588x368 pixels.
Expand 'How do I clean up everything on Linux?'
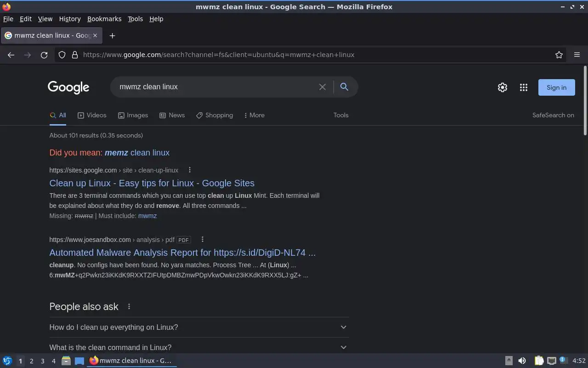click(x=199, y=327)
